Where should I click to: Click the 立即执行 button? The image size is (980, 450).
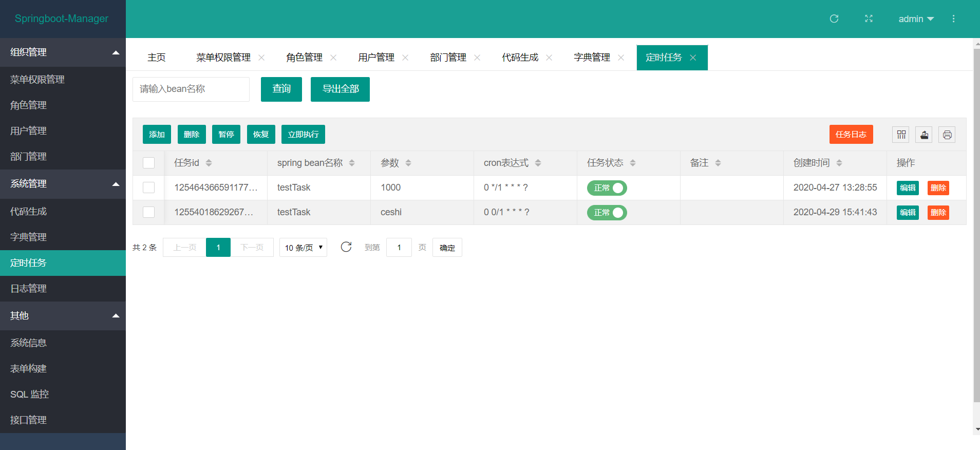303,135
